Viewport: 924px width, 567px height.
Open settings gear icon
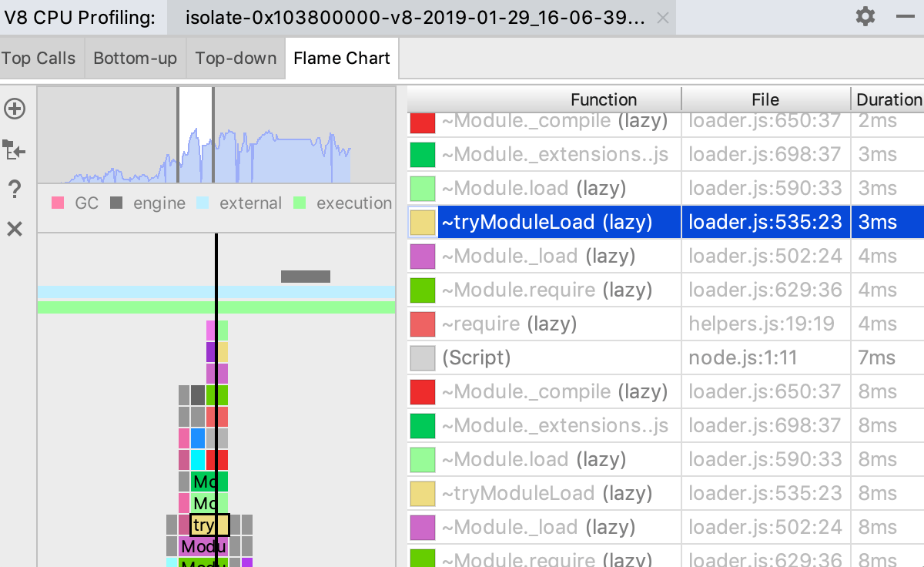click(x=865, y=16)
